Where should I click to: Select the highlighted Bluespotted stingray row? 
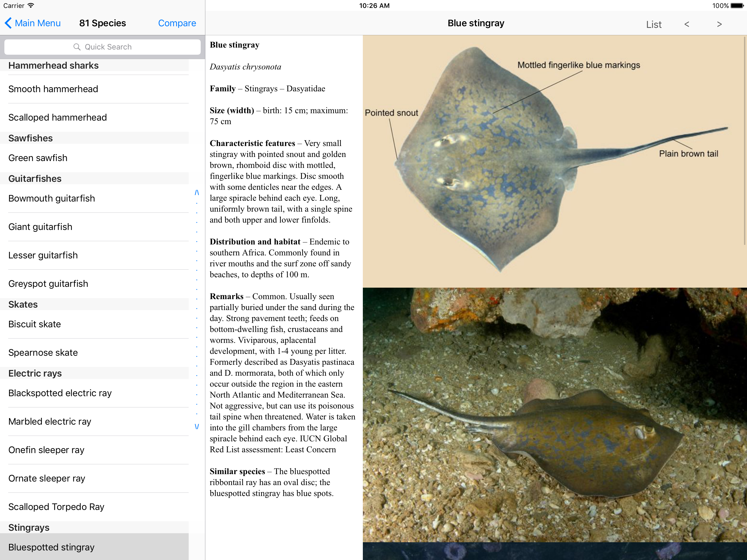point(94,547)
